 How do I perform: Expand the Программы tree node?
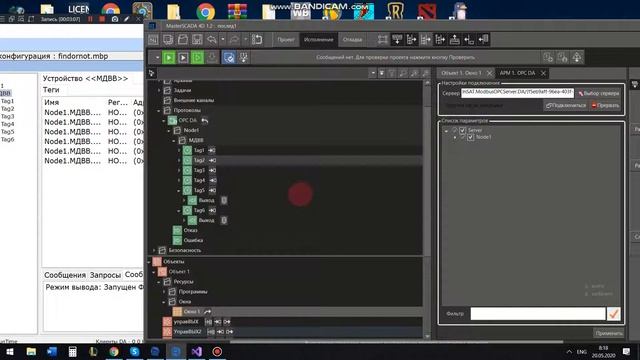click(x=164, y=292)
